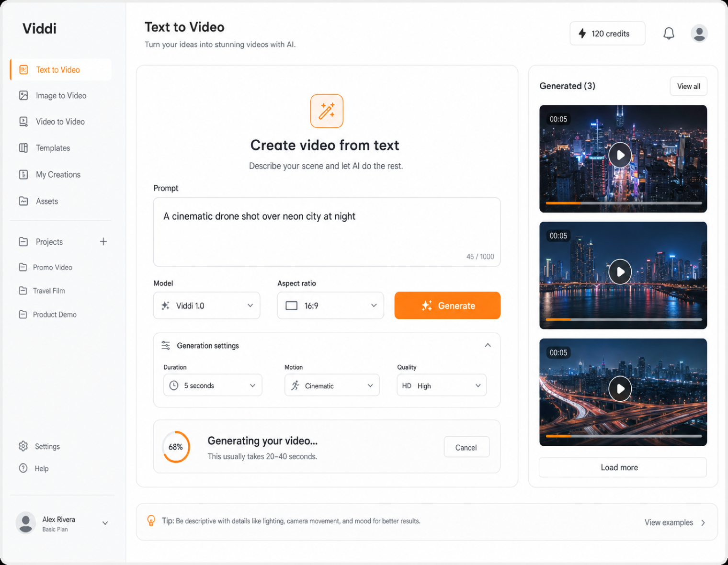Screen dimensions: 728x565
Task: Click progress bar of highway video
Action: click(624, 436)
